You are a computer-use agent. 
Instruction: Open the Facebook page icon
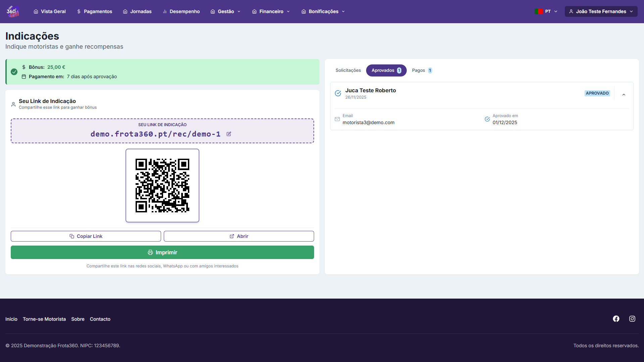coord(616,319)
